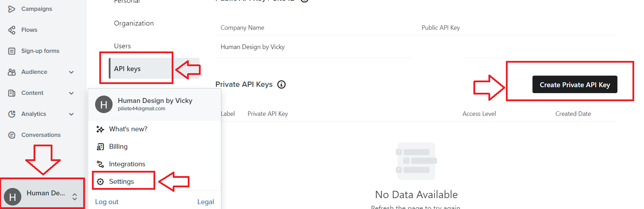Click the Flows icon in sidebar

click(x=12, y=30)
